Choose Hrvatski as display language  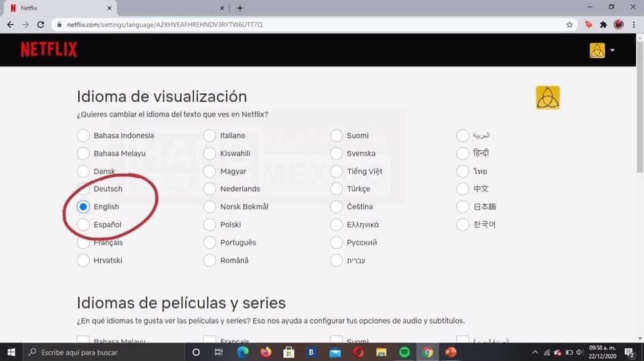pyautogui.click(x=83, y=260)
